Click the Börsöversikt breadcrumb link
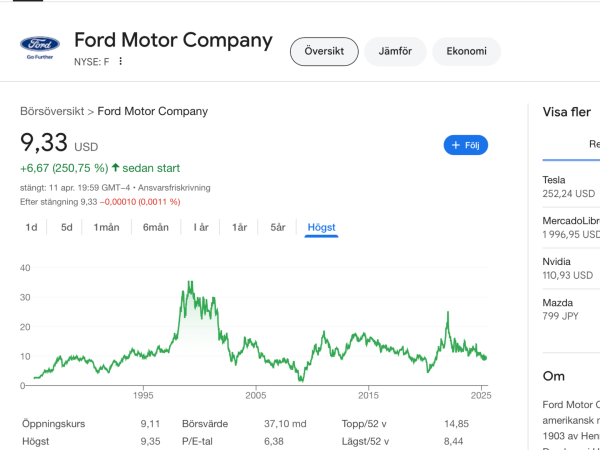This screenshot has width=600, height=450. coord(52,111)
